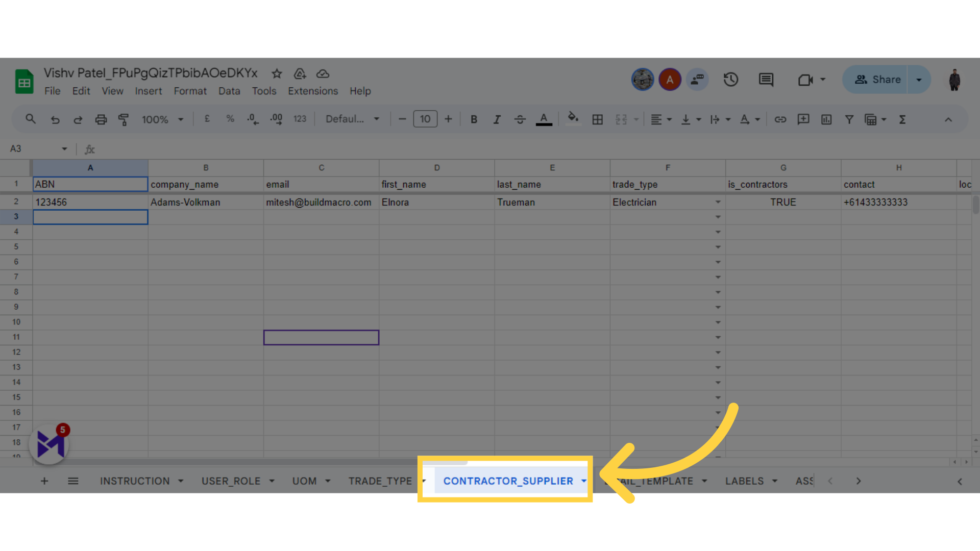The image size is (980, 551).
Task: Star this spreadsheet document
Action: point(277,74)
